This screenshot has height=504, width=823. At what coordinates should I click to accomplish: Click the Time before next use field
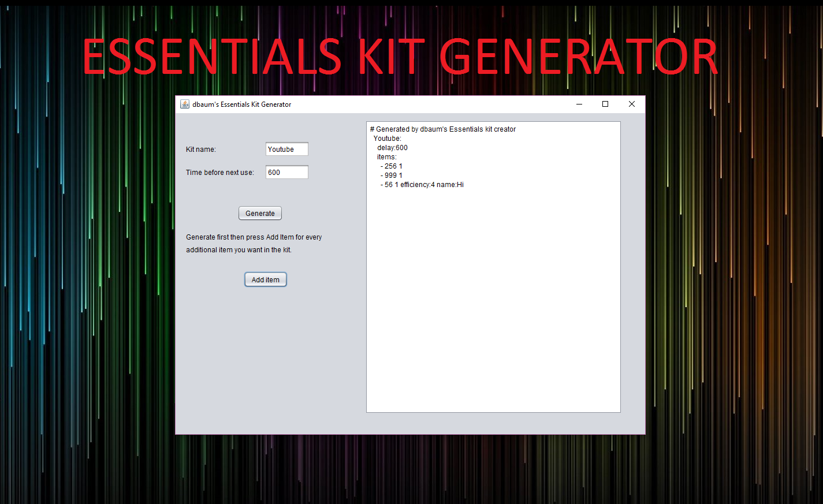286,172
